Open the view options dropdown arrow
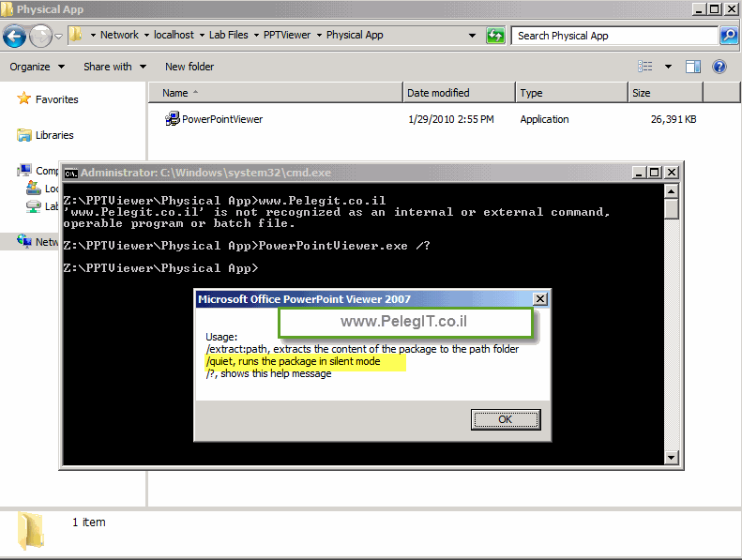The height and width of the screenshot is (560, 742). tap(668, 67)
